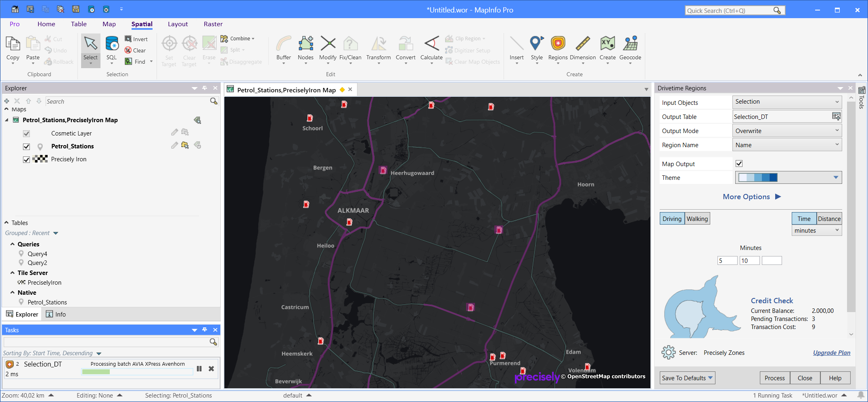Screen dimensions: 868x402
Task: Click the Close button in Drivetime Regions
Action: (805, 378)
